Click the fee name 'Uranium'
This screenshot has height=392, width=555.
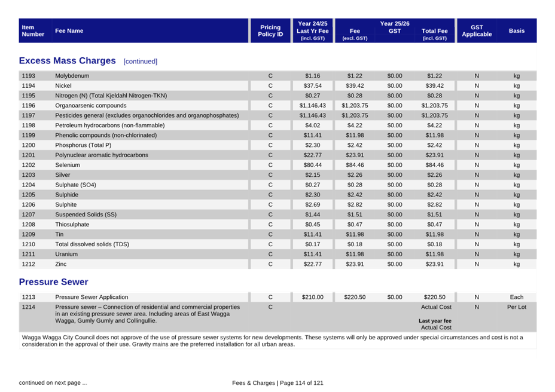(x=66, y=254)
